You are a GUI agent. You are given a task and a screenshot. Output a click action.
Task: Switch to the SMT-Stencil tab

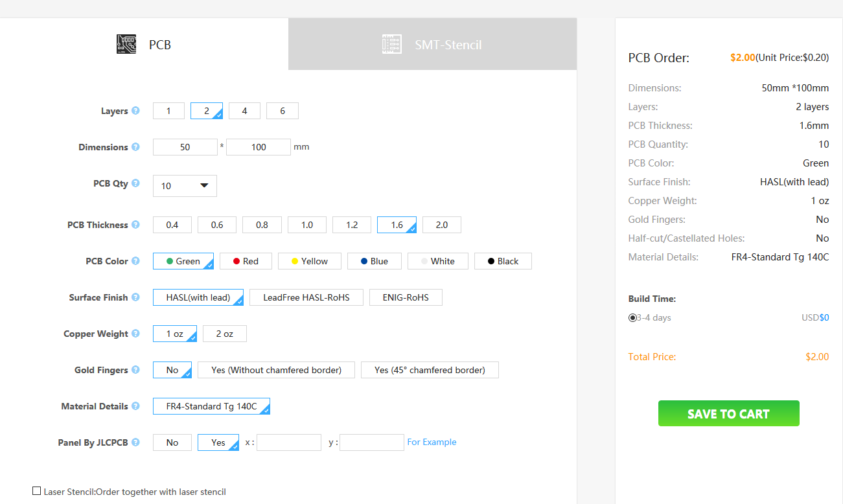click(432, 44)
